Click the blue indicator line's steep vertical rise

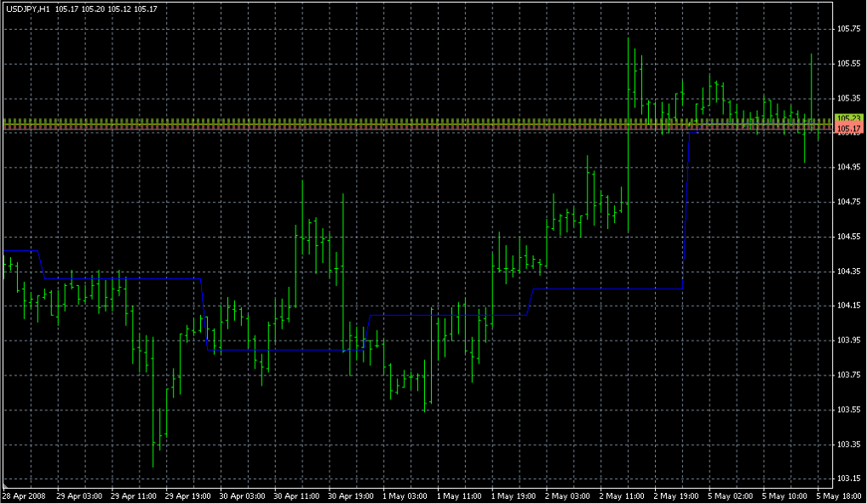(x=686, y=204)
